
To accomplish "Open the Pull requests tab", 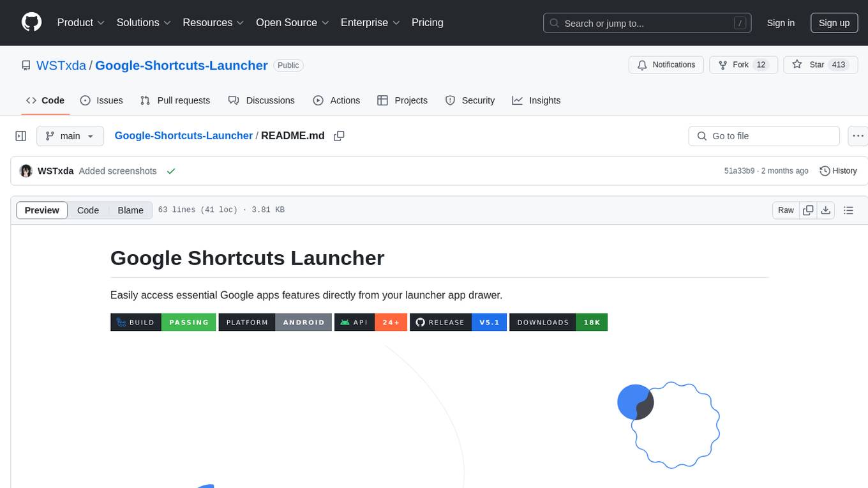I will [x=175, y=100].
